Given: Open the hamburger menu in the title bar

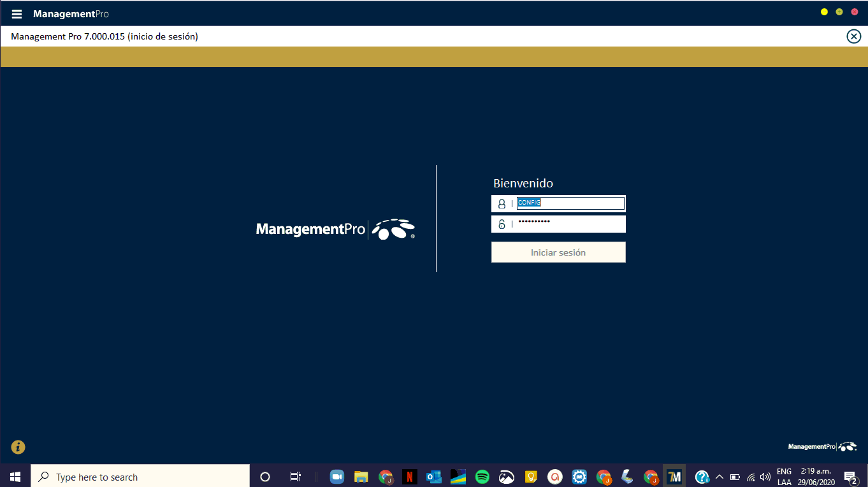Looking at the screenshot, I should tap(17, 14).
